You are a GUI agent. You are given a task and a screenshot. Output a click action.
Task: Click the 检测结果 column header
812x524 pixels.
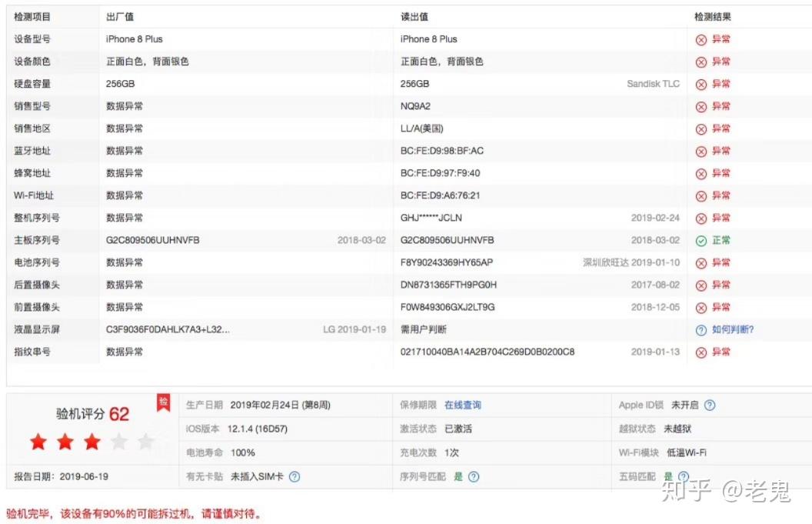click(713, 17)
